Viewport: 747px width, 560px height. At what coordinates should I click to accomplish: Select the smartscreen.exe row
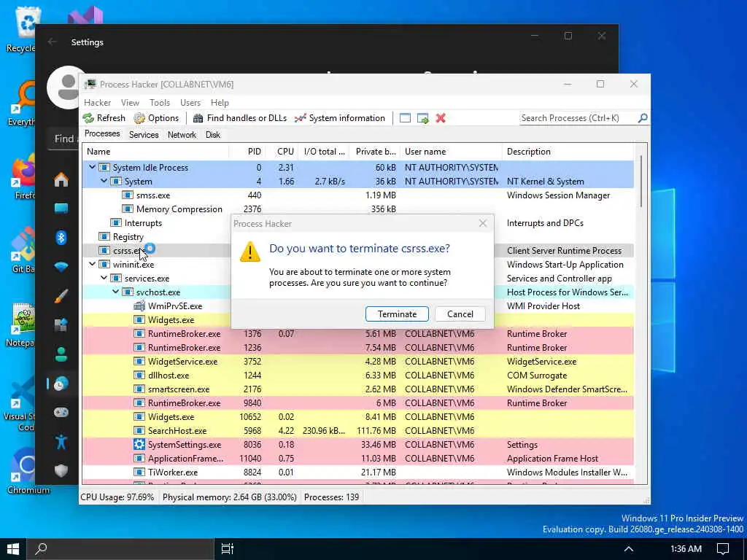click(357, 389)
